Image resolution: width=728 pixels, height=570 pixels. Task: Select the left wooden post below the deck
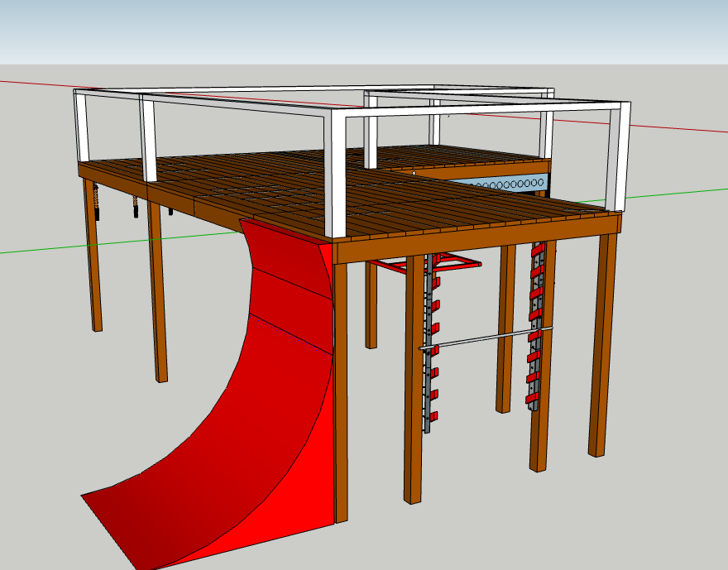(x=91, y=248)
